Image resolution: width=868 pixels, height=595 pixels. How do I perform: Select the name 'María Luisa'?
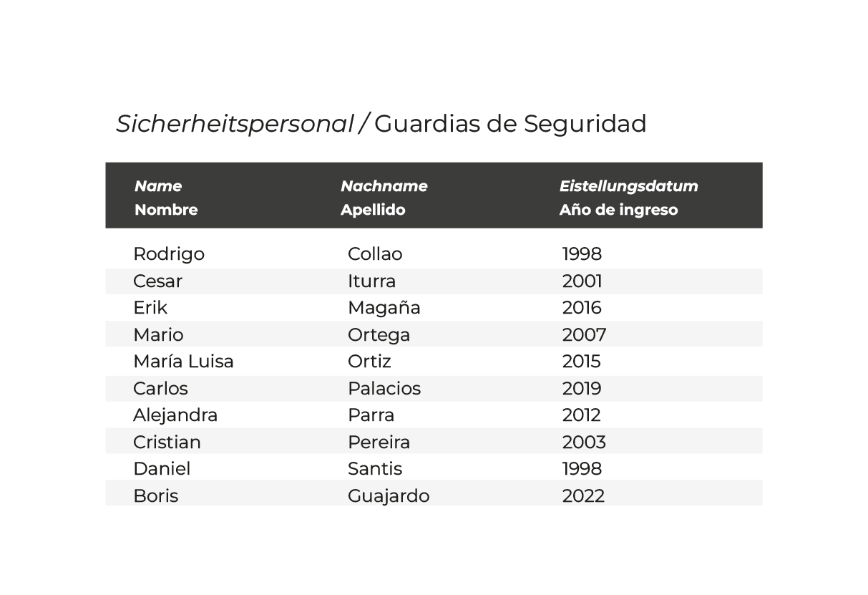(183, 362)
